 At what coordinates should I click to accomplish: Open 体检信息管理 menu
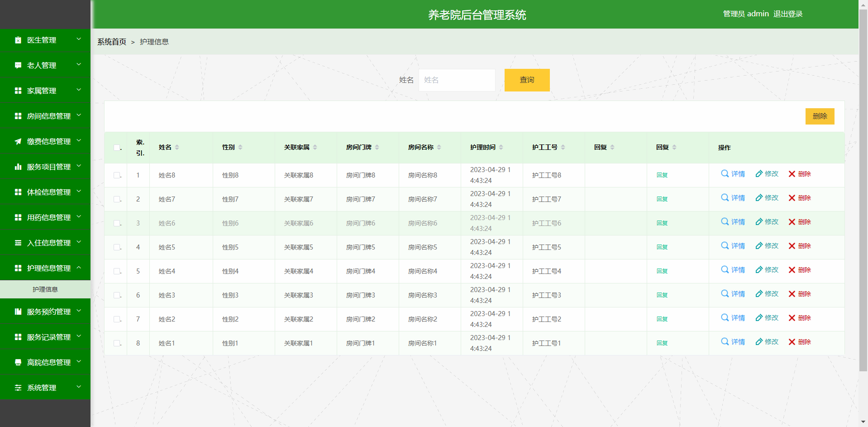pos(45,192)
